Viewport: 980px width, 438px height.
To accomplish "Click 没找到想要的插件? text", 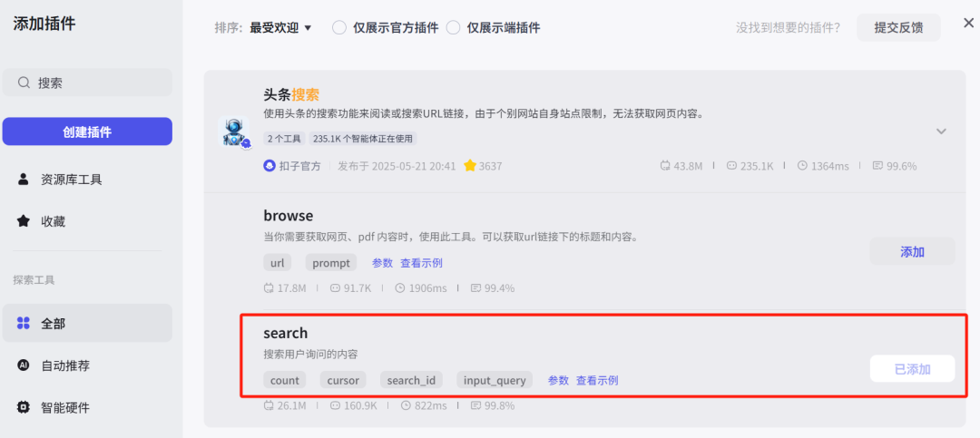I will pos(789,27).
